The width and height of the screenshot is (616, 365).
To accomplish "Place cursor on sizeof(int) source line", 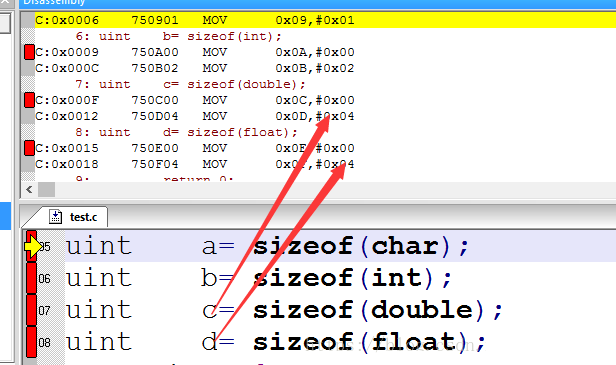I will [x=259, y=278].
